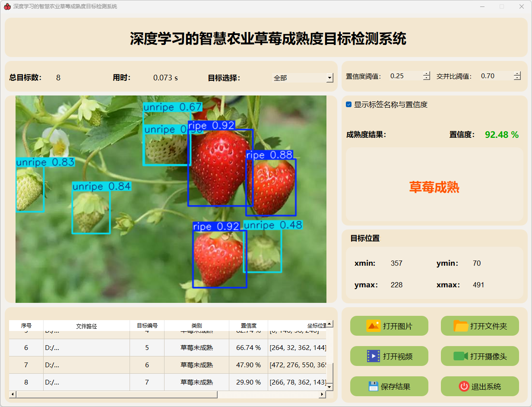Screen dimensions: 532x407
Task: Click the 类别 column header in table
Action: (x=196, y=326)
